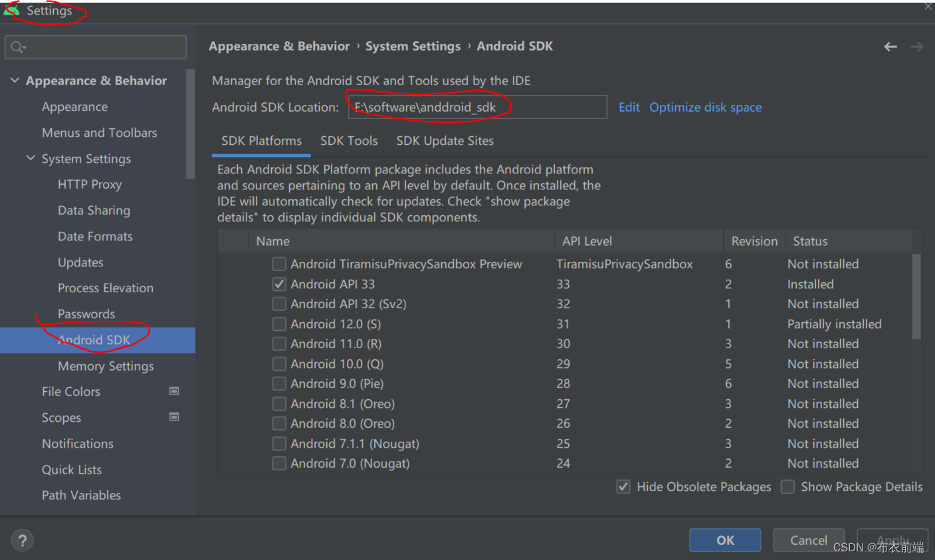Viewport: 935px width, 560px height.
Task: Check Android 10.0 (Q)
Action: point(279,364)
